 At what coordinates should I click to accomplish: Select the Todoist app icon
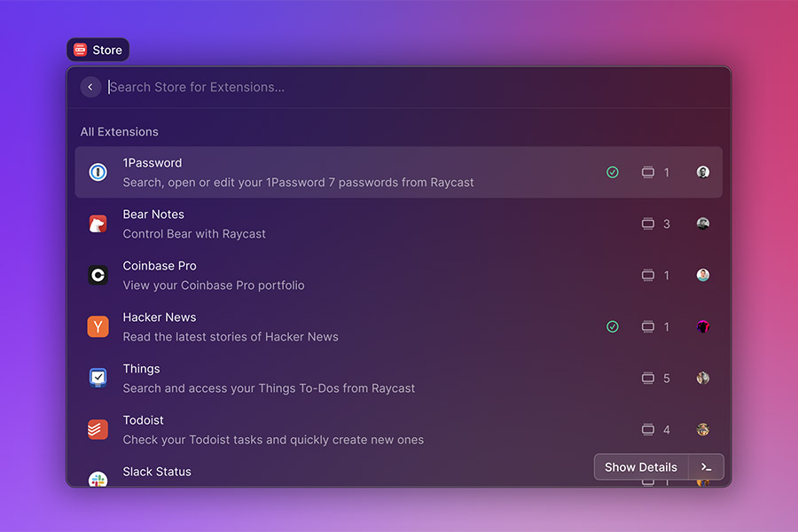(98, 429)
